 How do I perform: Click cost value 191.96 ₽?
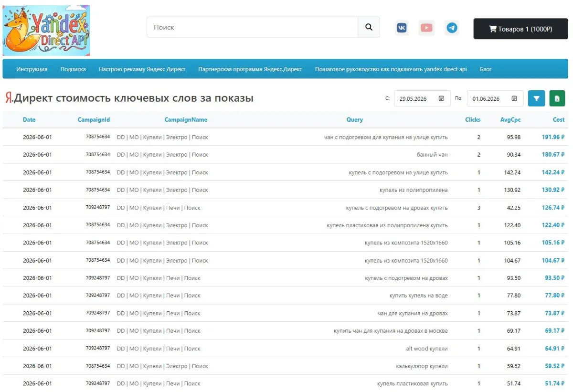[553, 137]
